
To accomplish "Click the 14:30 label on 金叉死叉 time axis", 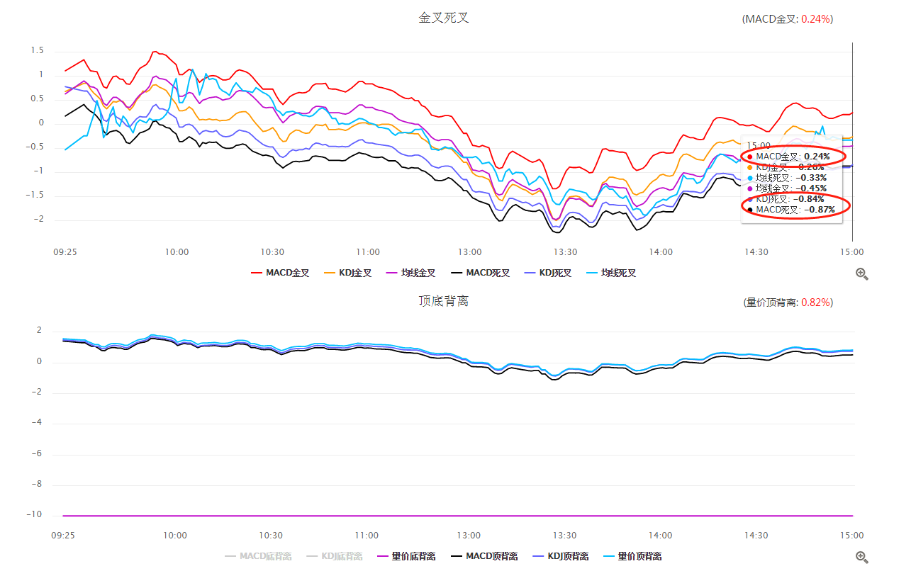I will pyautogui.click(x=756, y=251).
